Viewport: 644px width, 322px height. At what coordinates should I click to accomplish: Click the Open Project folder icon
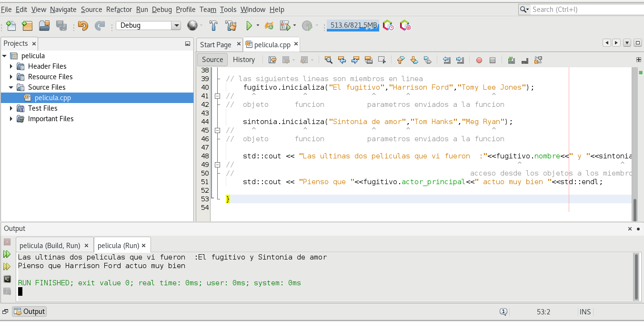coord(44,26)
